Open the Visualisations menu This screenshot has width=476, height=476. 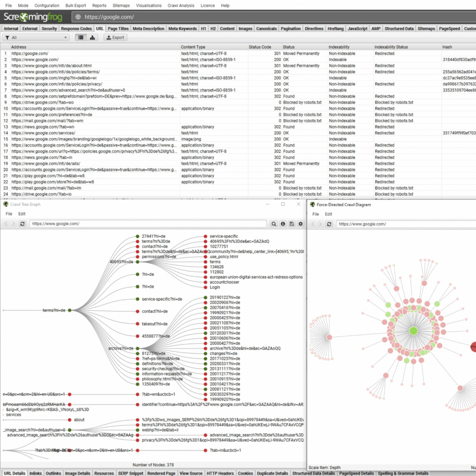pyautogui.click(x=149, y=6)
